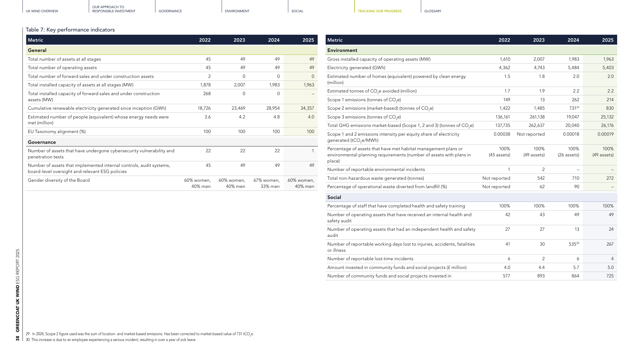This screenshot has width=644, height=362.
Task: Click Total non-hazardous waste generated (tonnes) label
Action: click(376, 178)
